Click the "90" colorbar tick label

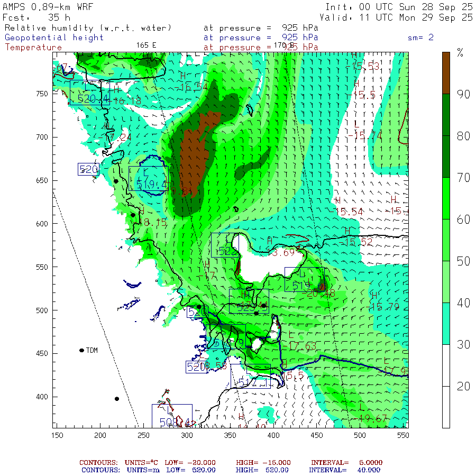pos(463,94)
